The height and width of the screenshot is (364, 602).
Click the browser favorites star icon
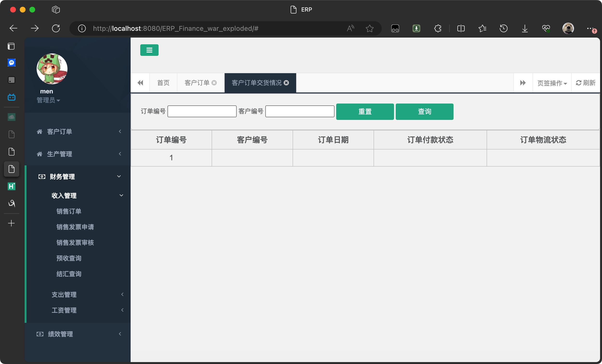(369, 29)
